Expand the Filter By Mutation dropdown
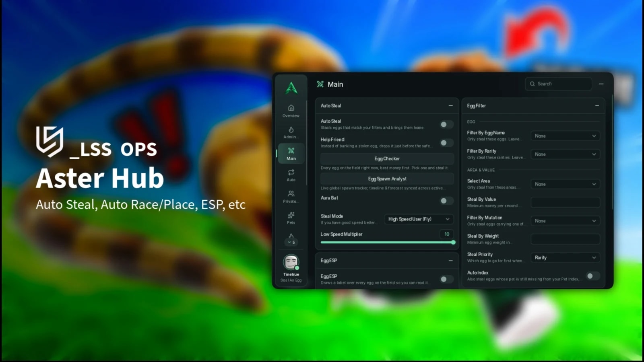The image size is (644, 362). (565, 221)
